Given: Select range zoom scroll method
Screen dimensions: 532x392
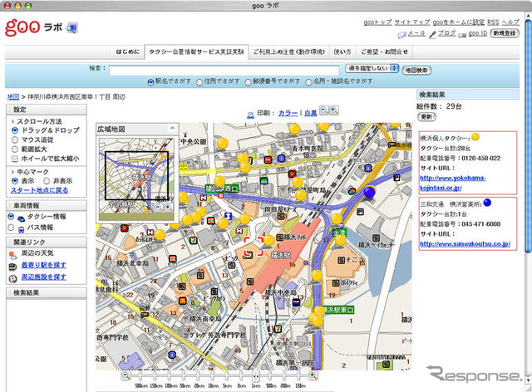Looking at the screenshot, I should [x=15, y=149].
